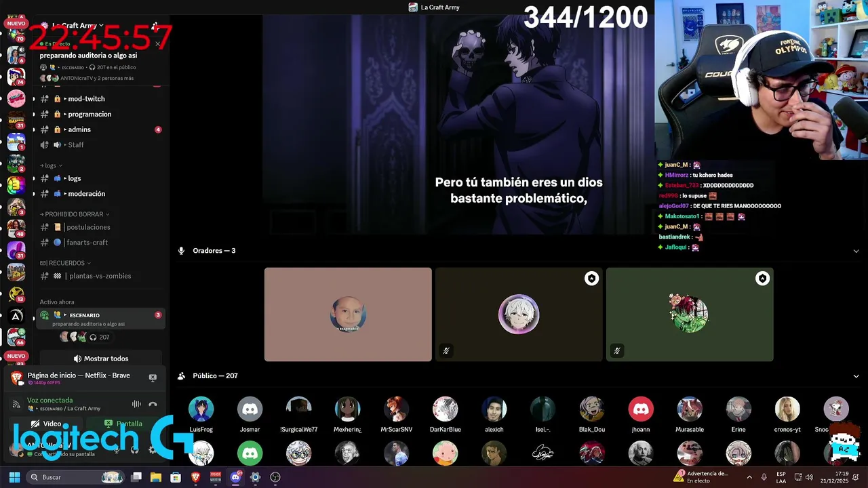Click the first speaker tile
868x488 pixels.
click(348, 314)
